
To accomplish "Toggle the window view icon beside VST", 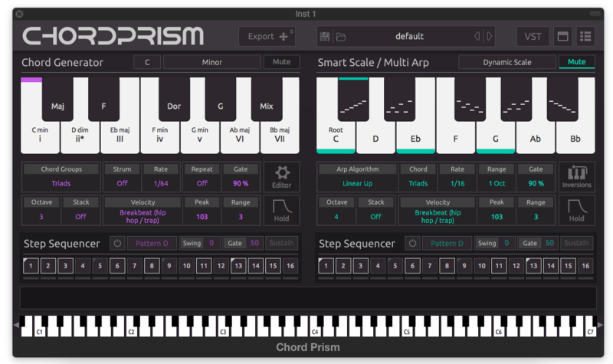I will [562, 36].
